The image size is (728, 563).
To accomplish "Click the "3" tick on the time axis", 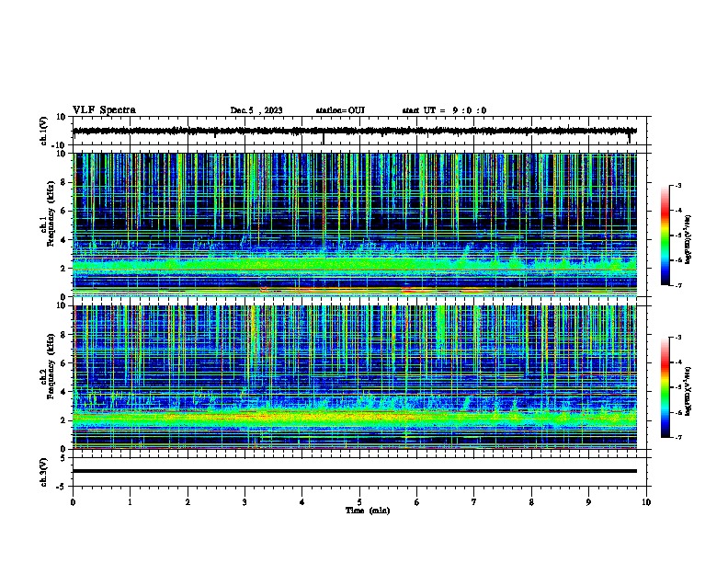I will [x=245, y=502].
